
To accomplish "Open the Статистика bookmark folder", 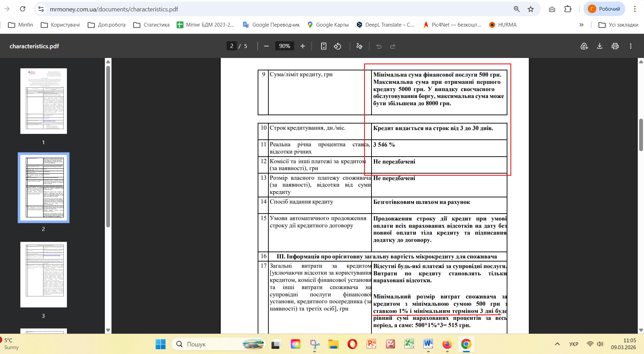I will [x=151, y=25].
